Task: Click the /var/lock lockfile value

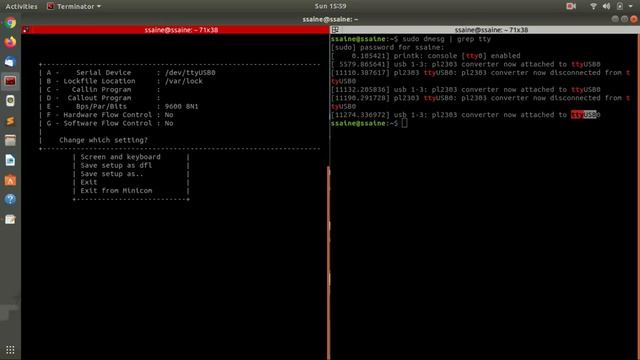Action: [x=184, y=81]
